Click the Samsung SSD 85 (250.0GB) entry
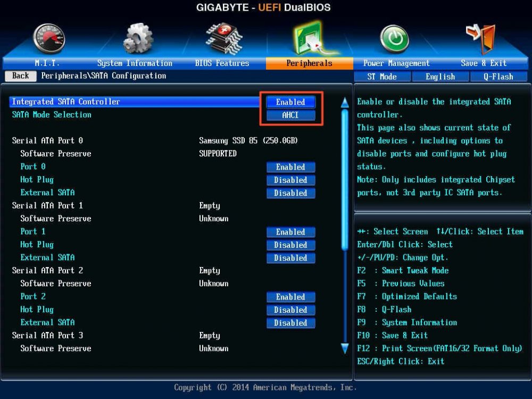 click(x=248, y=140)
